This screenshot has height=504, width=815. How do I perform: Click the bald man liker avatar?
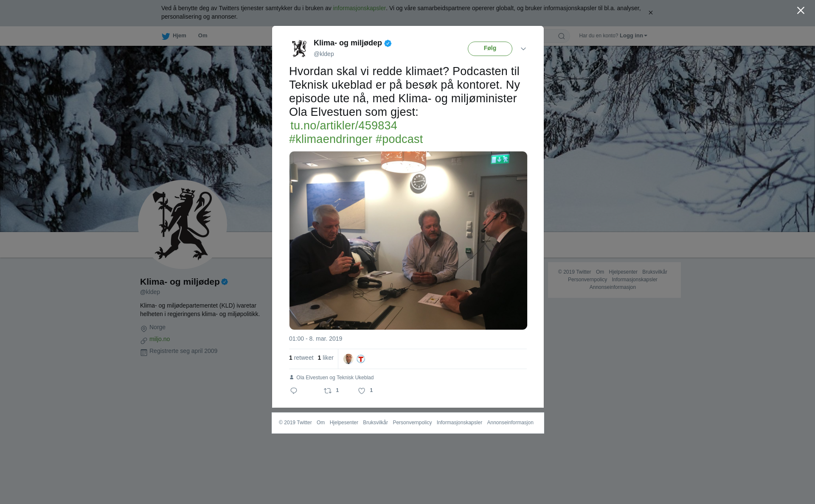348,359
